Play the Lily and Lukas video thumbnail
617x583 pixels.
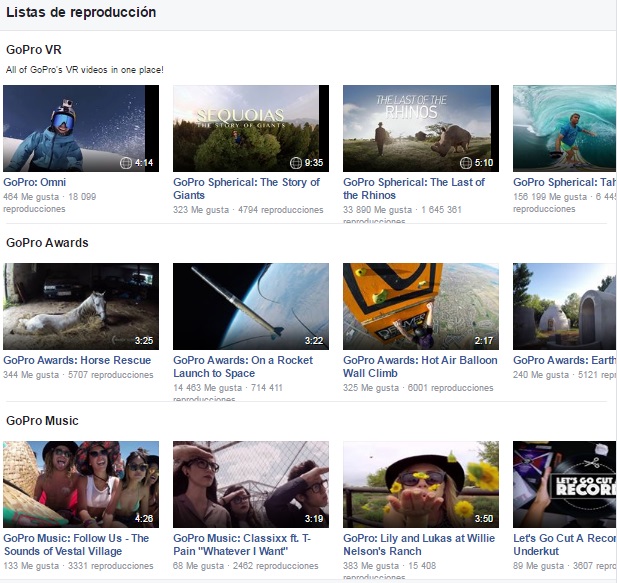pos(420,484)
